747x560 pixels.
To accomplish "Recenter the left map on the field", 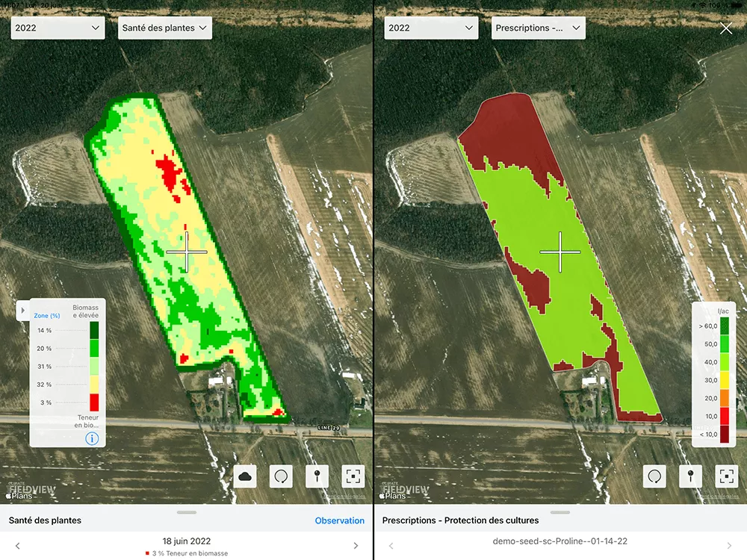I will (353, 476).
